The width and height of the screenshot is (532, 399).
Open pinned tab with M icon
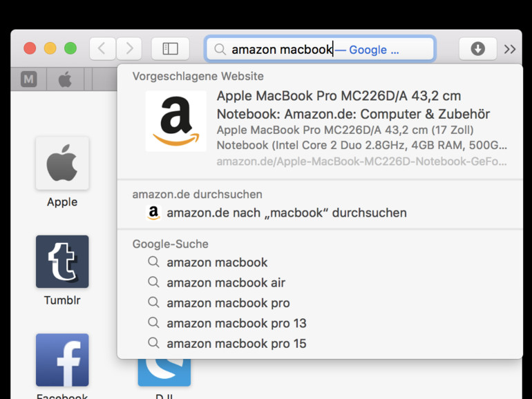point(29,79)
